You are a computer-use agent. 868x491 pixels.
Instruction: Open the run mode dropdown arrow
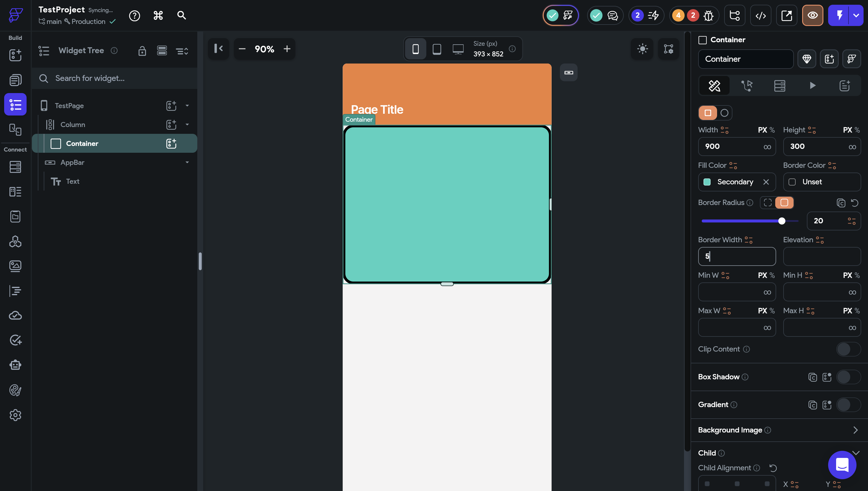856,16
